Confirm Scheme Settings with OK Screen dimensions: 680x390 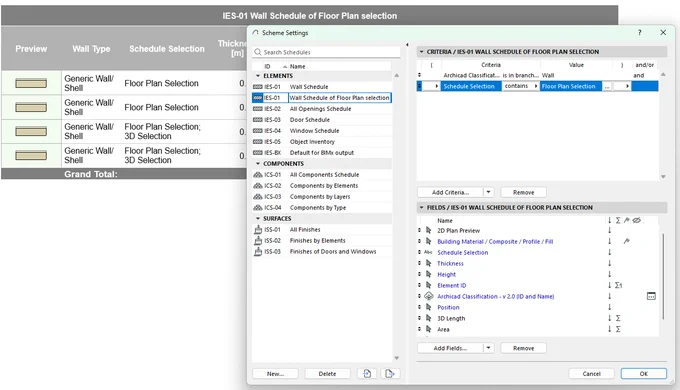click(644, 374)
